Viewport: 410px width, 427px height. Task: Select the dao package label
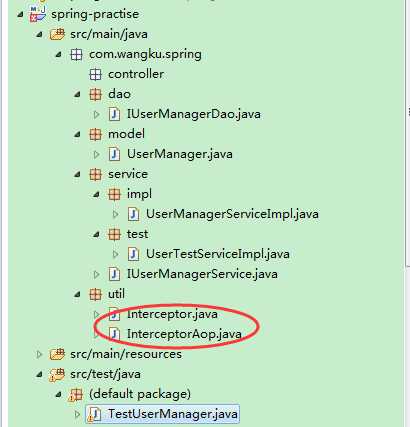(x=119, y=94)
